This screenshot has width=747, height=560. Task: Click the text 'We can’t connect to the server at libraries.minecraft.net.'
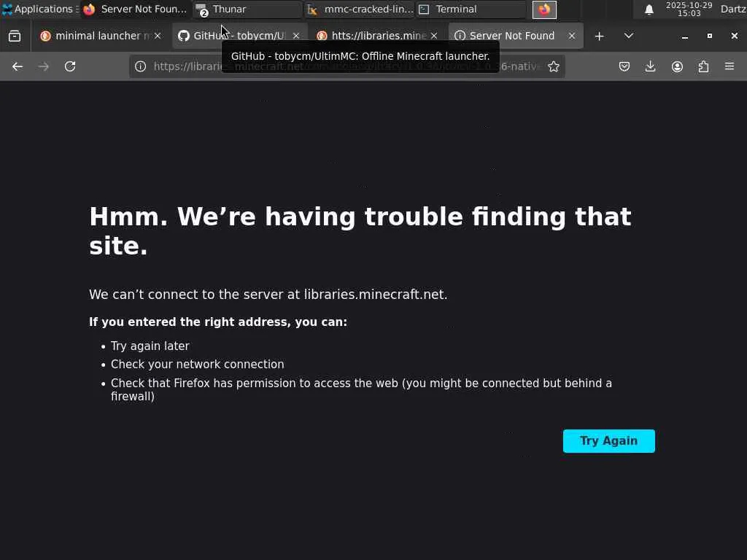click(x=268, y=295)
